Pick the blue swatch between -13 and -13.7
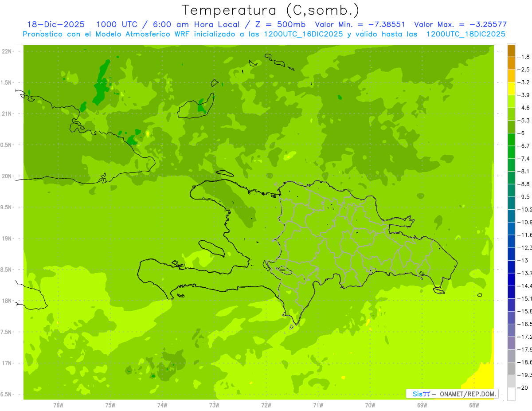The image size is (532, 411). click(511, 267)
